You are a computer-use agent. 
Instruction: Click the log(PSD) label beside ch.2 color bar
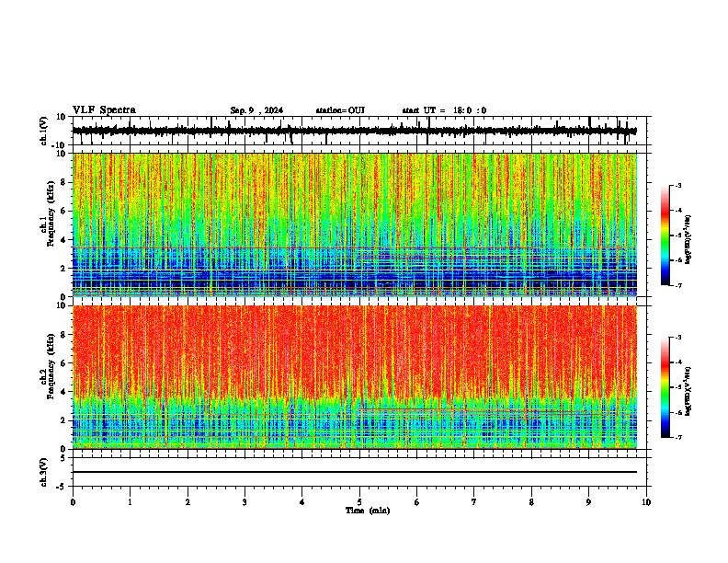688,391
